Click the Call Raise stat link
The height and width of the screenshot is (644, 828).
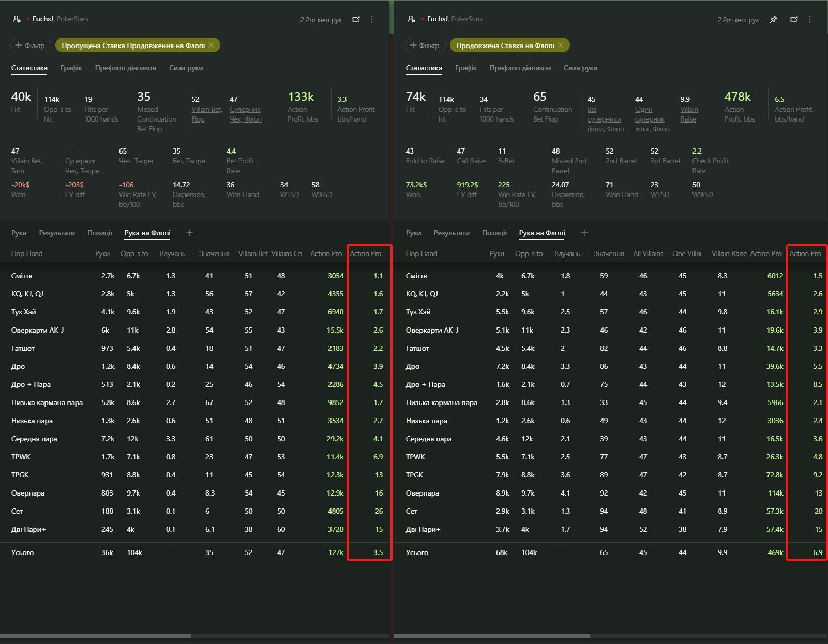click(x=471, y=161)
